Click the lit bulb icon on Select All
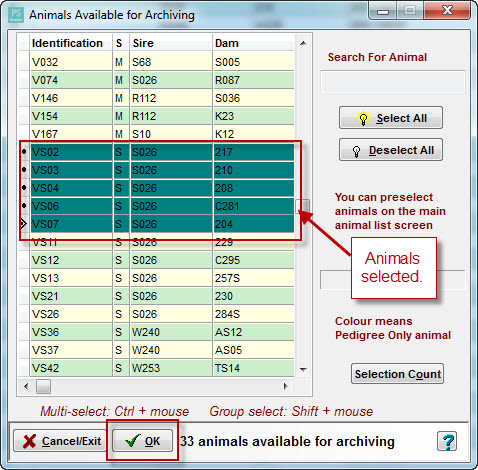 tap(363, 118)
